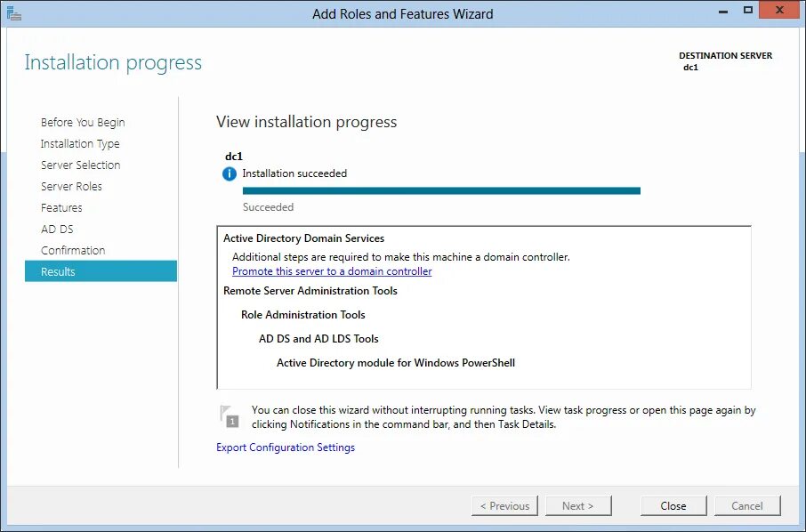Click the Next button

pyautogui.click(x=578, y=506)
